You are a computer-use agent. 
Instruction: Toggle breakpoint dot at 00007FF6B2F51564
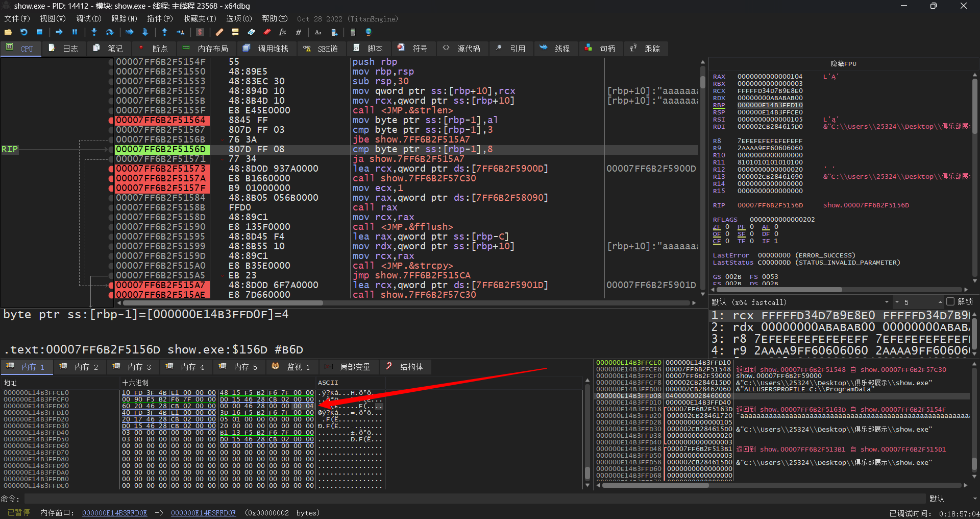pos(111,121)
